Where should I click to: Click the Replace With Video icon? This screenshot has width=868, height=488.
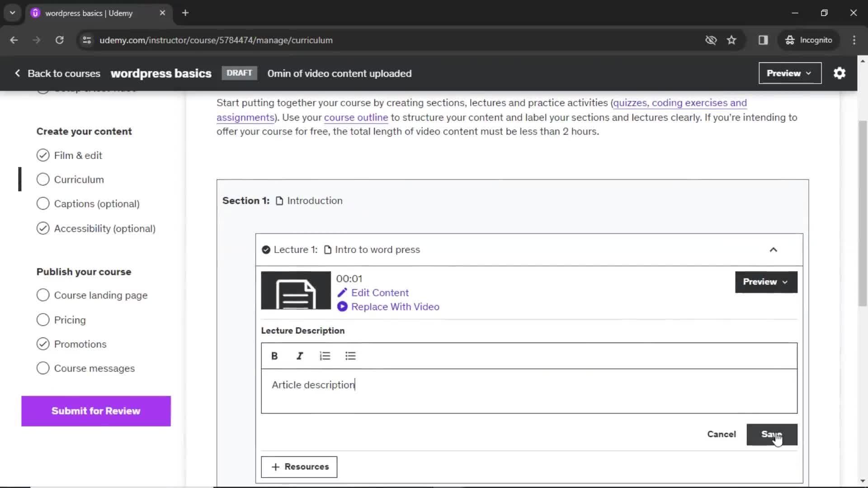pos(342,306)
